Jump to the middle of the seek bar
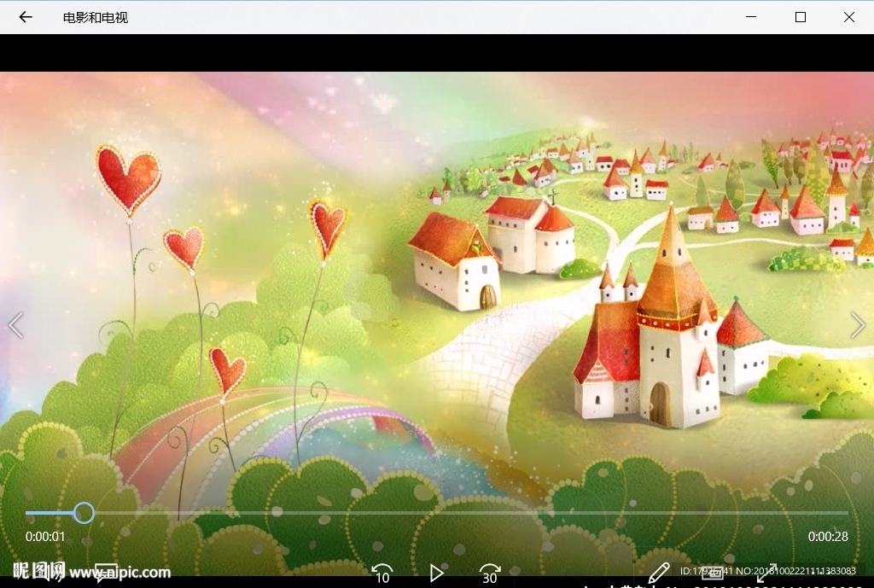 437,513
